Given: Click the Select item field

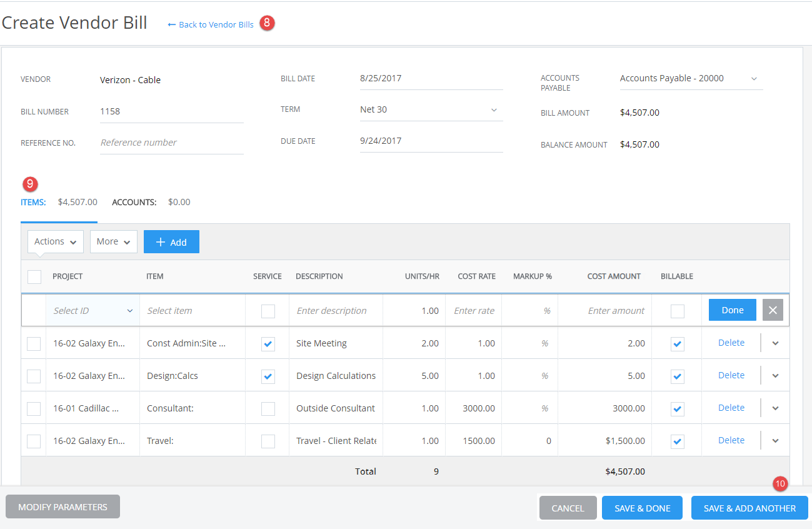Looking at the screenshot, I should pyautogui.click(x=193, y=311).
